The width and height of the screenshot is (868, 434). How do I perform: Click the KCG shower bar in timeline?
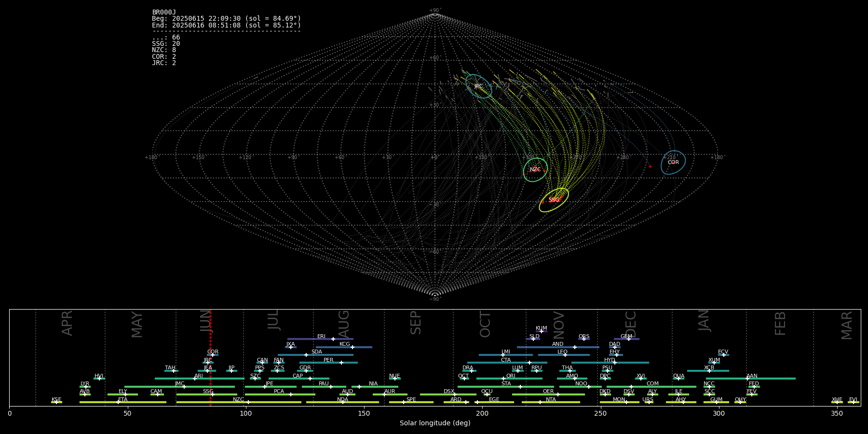pos(344,347)
